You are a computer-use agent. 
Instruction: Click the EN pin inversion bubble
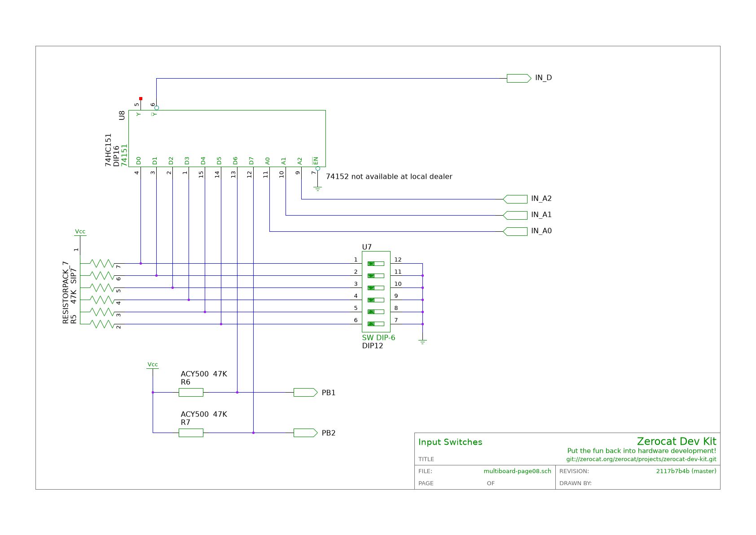pyautogui.click(x=318, y=169)
